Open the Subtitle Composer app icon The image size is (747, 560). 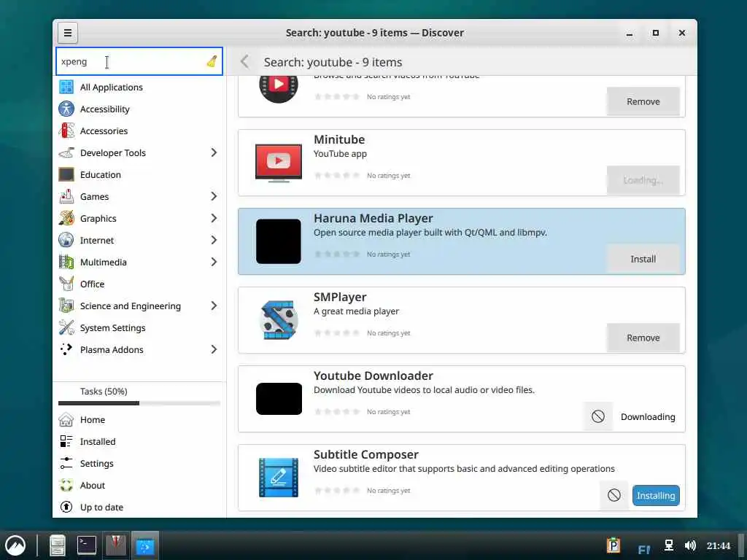[279, 477]
